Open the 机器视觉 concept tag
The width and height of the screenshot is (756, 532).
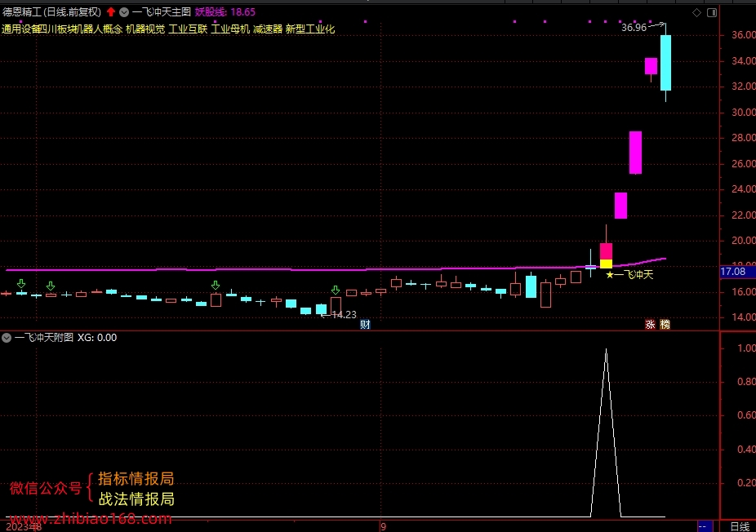tap(145, 29)
